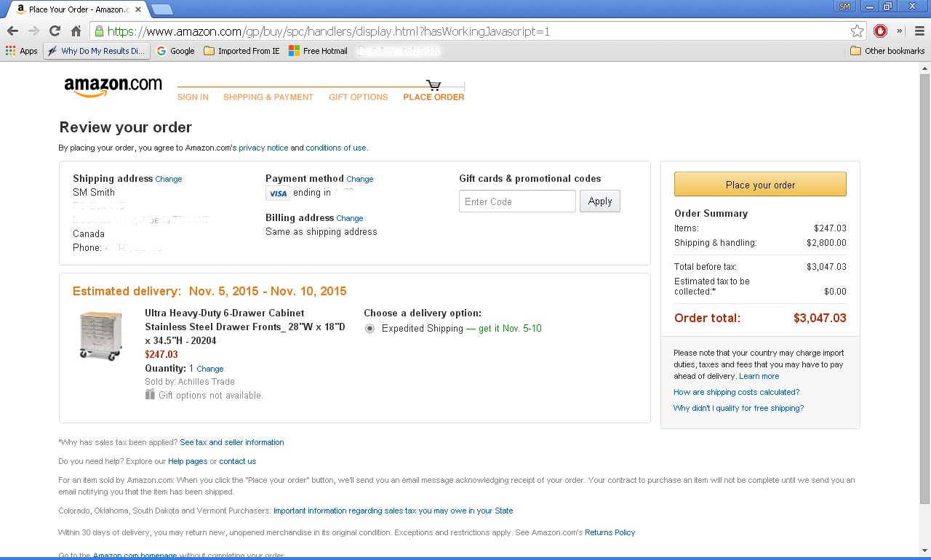Screen dimensions: 931x560
Task: Open the Apps bookmarks shortcut
Action: 21,51
